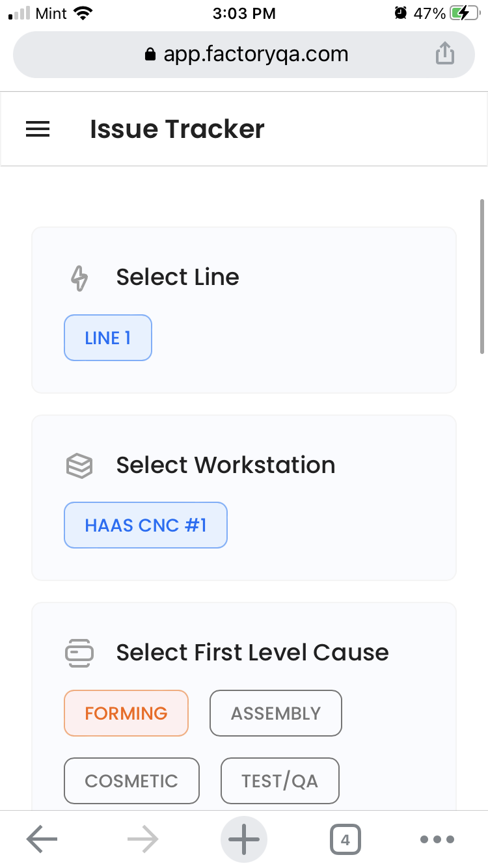Open the tab switcher showing 4 tabs
This screenshot has width=488, height=868.
point(345,839)
